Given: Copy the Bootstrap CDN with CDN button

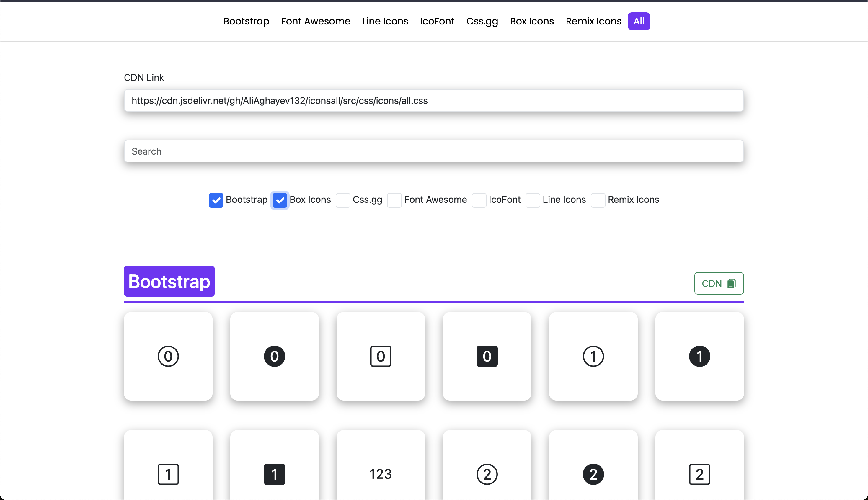Looking at the screenshot, I should pos(719,283).
